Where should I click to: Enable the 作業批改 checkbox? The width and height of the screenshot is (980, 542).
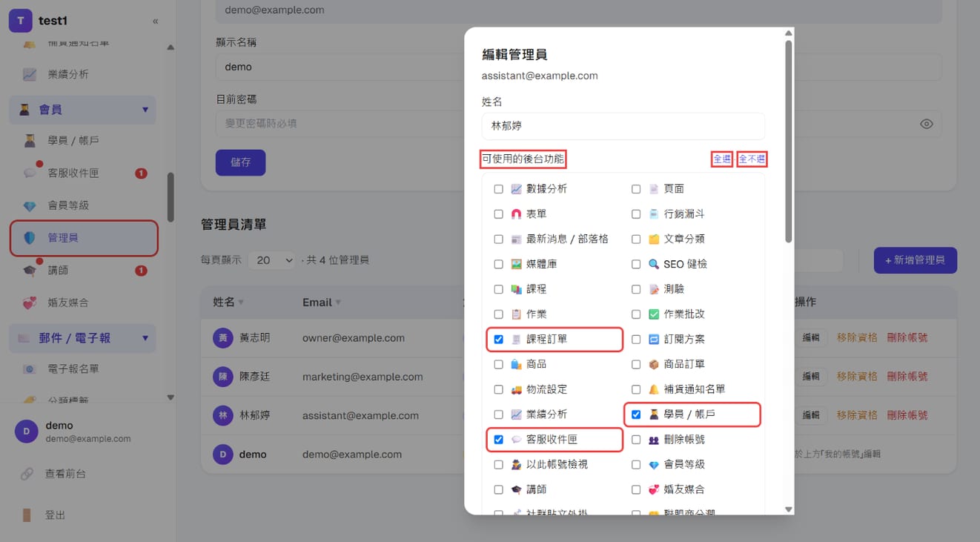click(636, 314)
